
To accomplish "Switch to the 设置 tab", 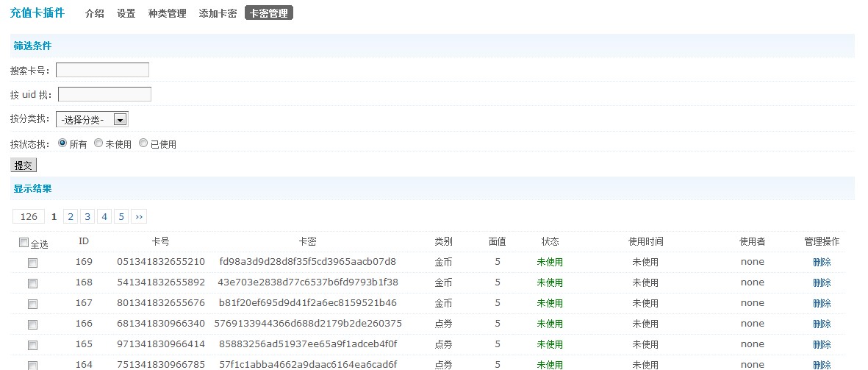I will coord(126,13).
